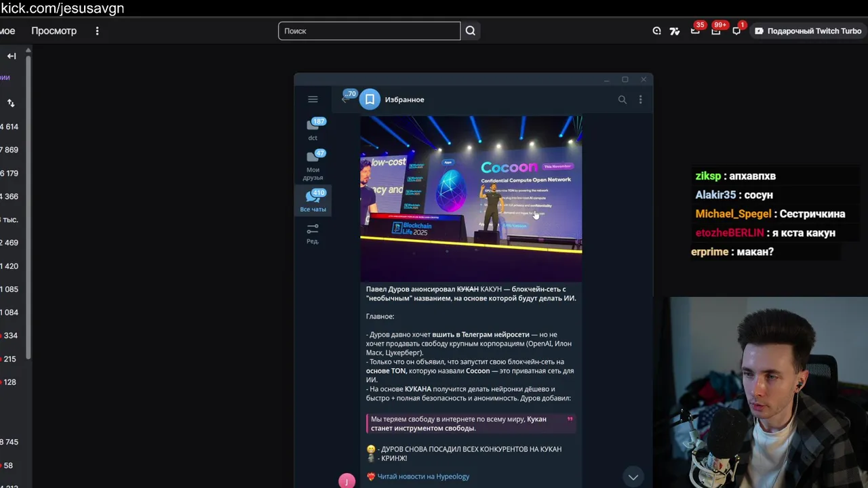Click Подарочный Twitch Turbo button
868x488 pixels.
point(808,30)
